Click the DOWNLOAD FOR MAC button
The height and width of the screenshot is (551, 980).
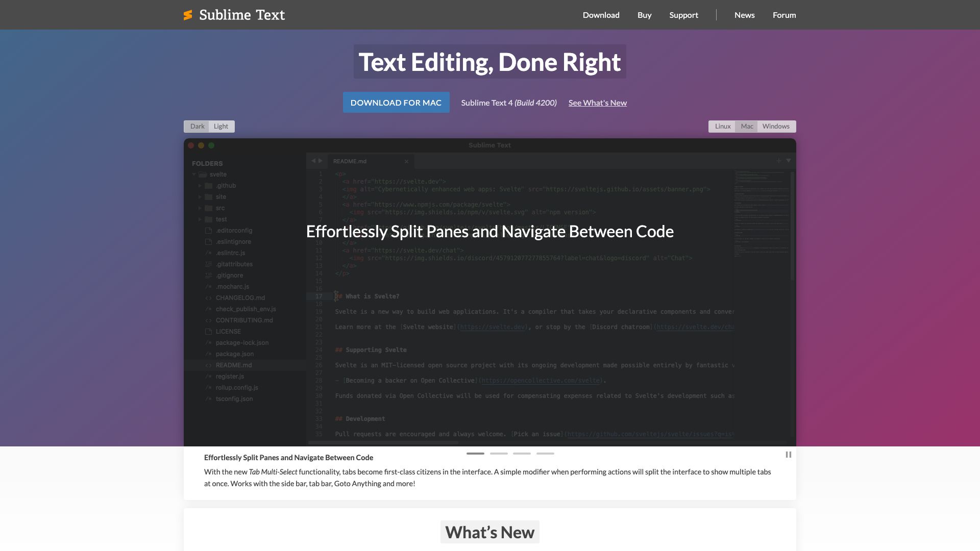click(x=396, y=102)
